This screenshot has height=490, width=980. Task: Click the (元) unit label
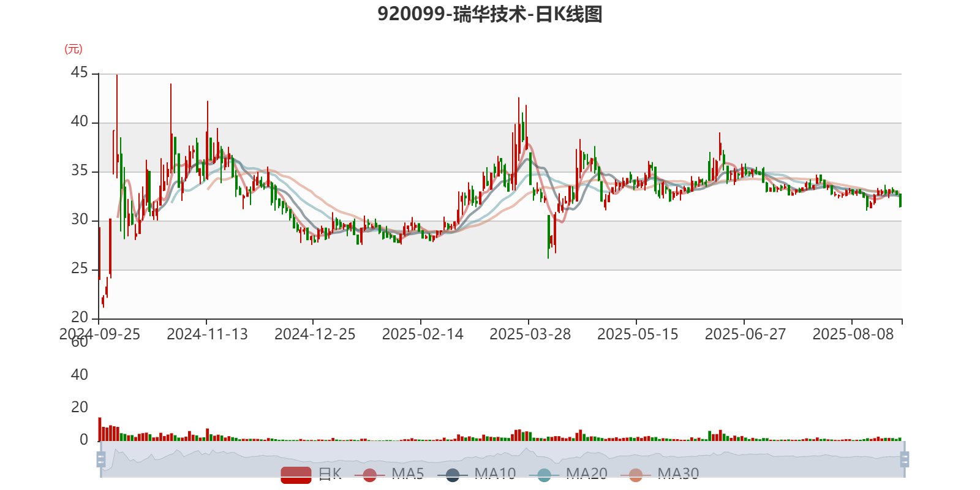[73, 49]
